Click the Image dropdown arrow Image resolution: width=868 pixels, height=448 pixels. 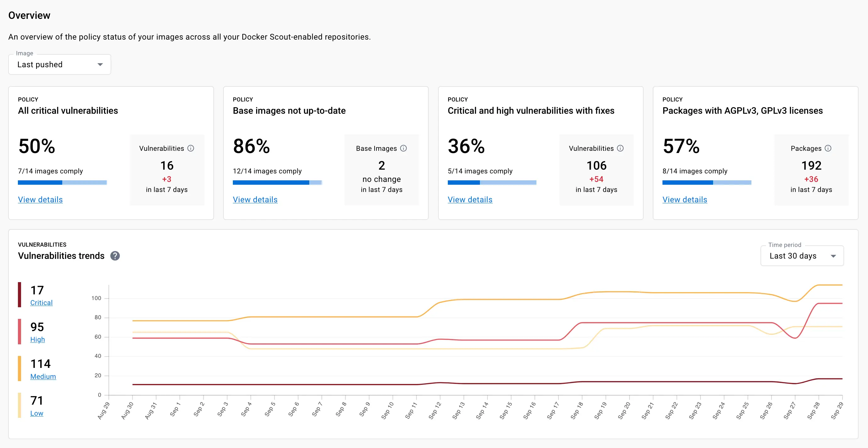pyautogui.click(x=100, y=64)
